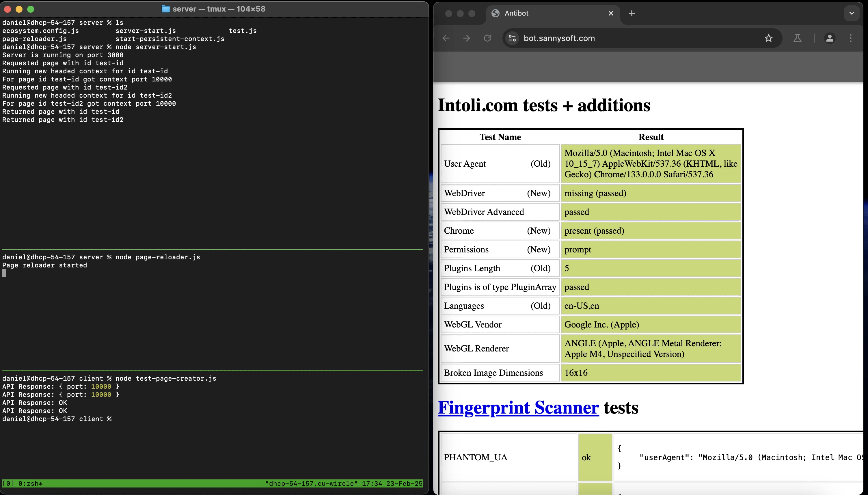Open a new browser tab
868x495 pixels.
point(632,13)
